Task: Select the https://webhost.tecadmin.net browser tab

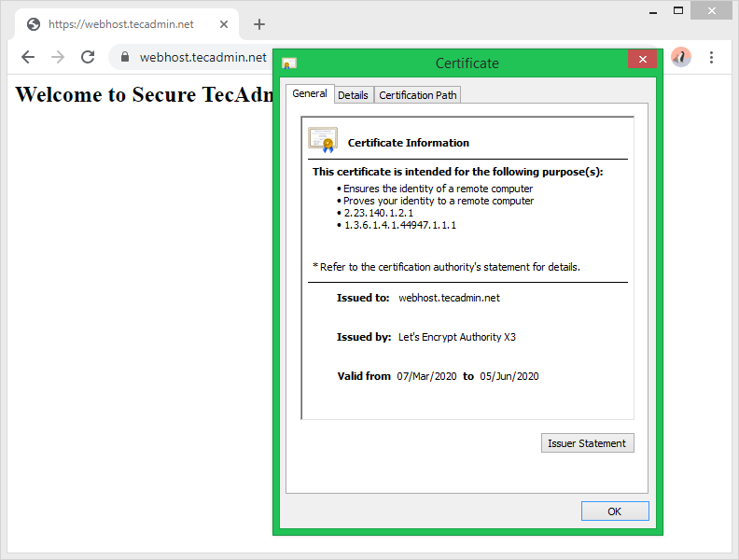Action: pos(127,24)
